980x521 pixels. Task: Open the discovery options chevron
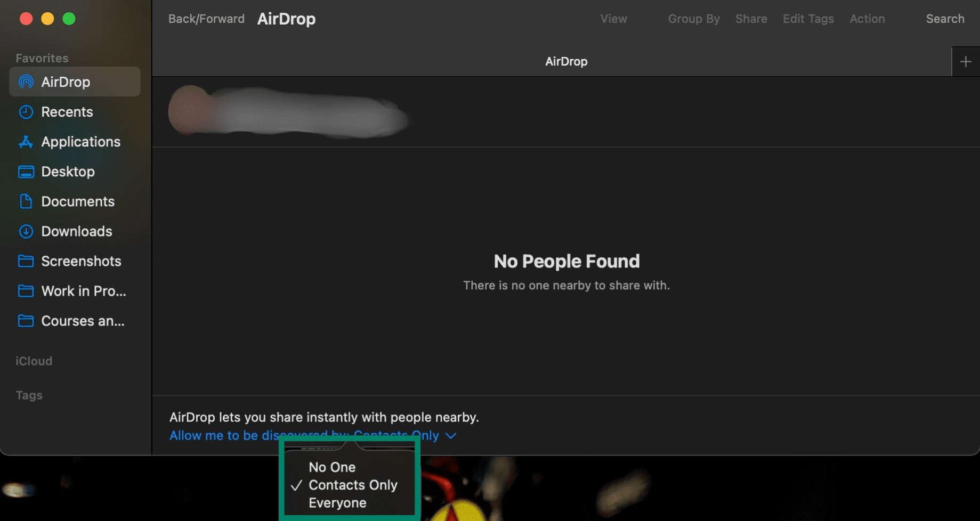(x=450, y=435)
